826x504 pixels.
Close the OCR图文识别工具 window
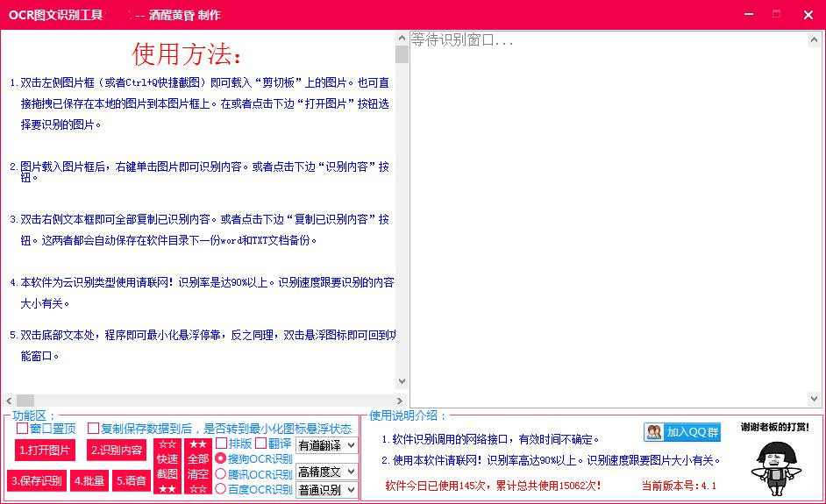coord(808,15)
